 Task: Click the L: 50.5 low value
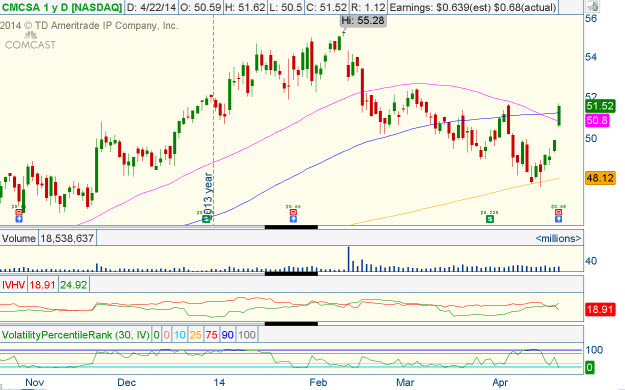click(285, 7)
